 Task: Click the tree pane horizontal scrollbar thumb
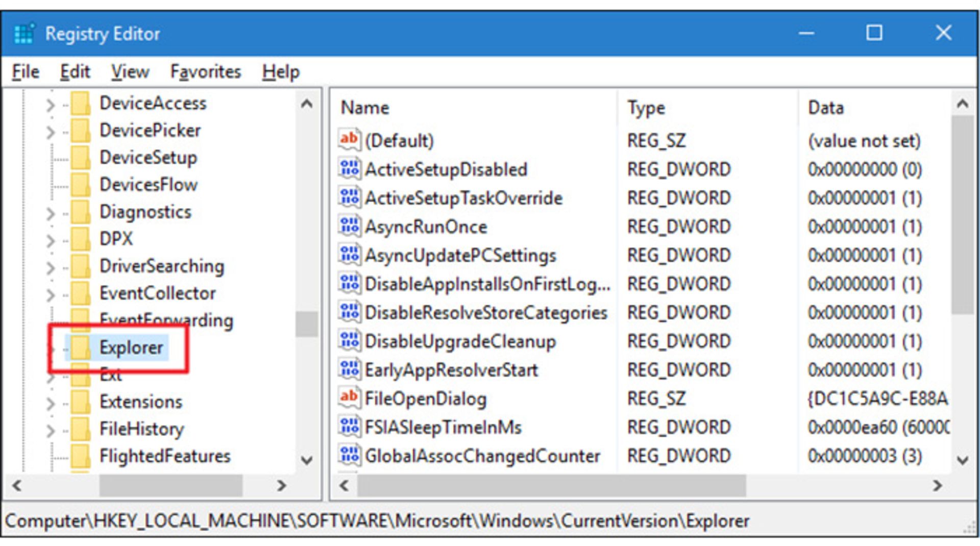tap(170, 486)
